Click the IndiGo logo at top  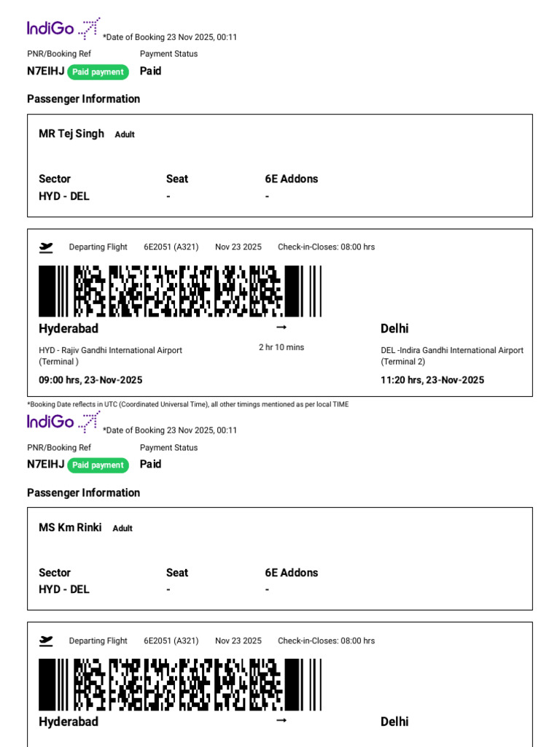tap(63, 28)
